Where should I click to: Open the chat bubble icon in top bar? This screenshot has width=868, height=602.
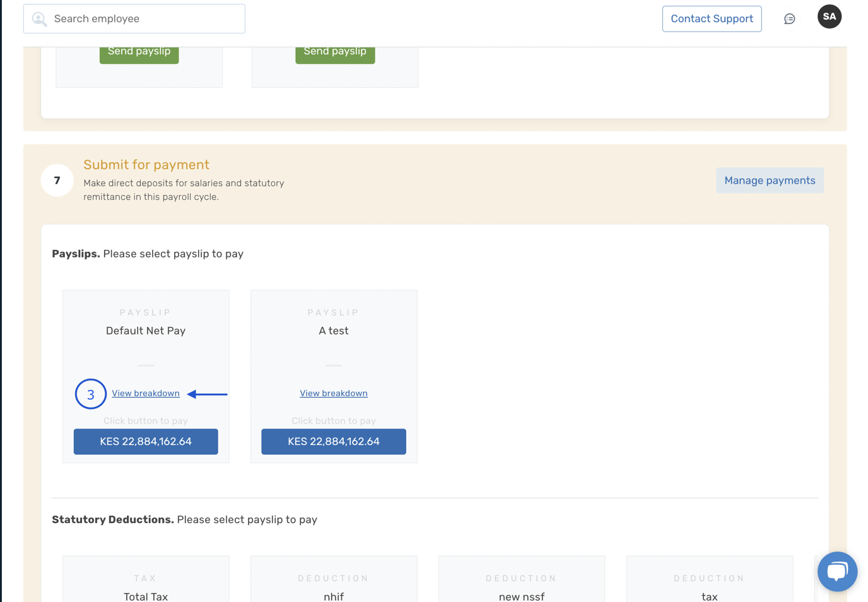[x=789, y=18]
